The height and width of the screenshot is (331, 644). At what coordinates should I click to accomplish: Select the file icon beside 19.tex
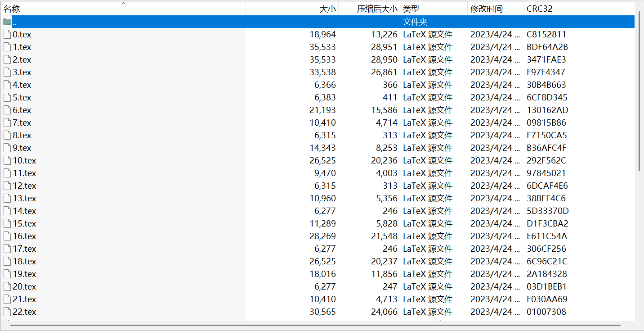(7, 274)
